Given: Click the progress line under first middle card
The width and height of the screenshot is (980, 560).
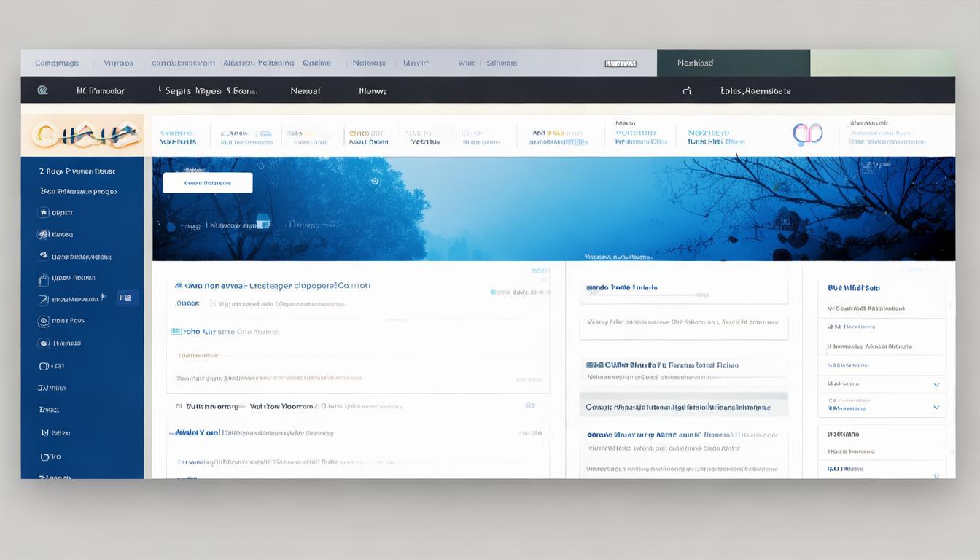Looking at the screenshot, I should coord(647,296).
